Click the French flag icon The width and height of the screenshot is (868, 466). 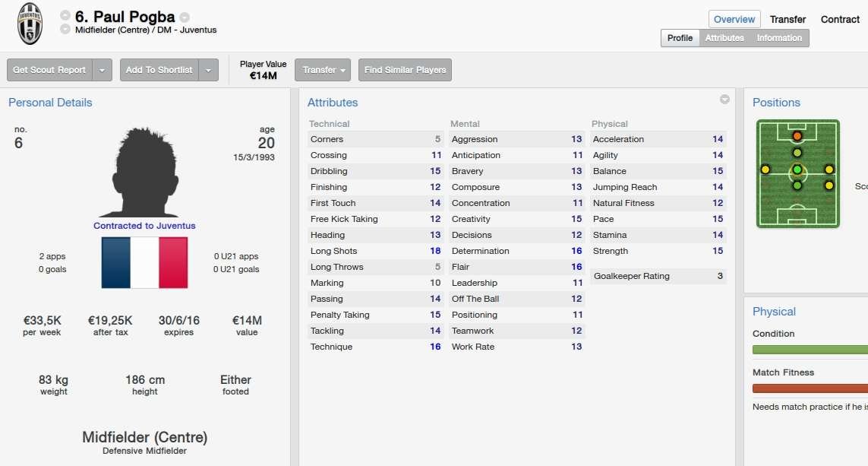pos(144,262)
